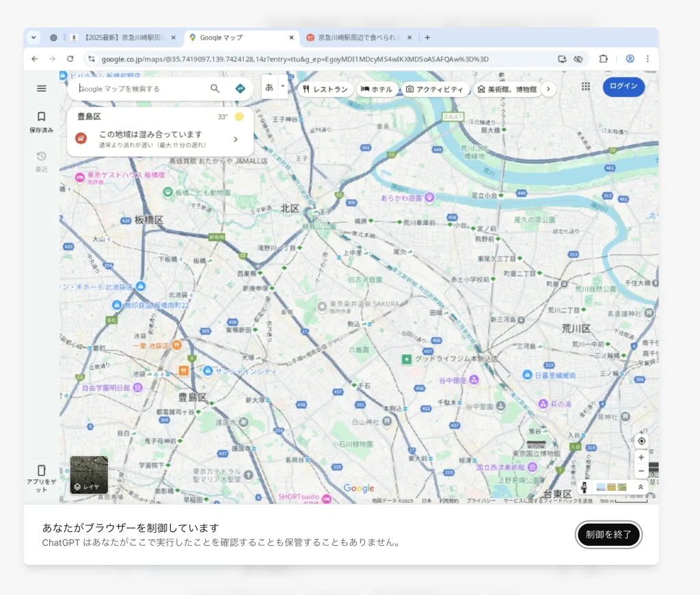Click the 33° temperature on the info card

point(223,117)
